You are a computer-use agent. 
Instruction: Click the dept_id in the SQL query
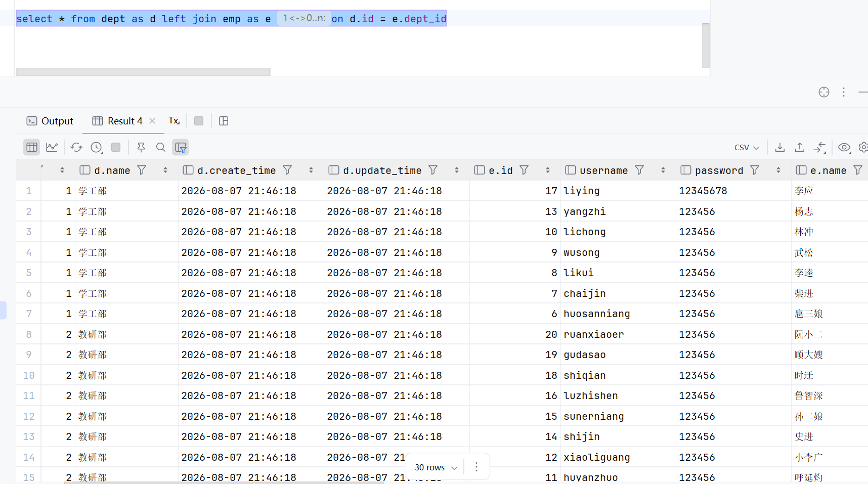point(425,19)
